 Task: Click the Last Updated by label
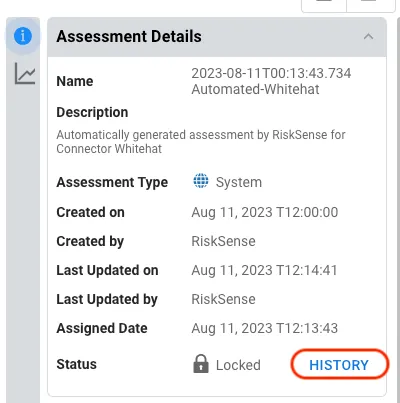point(107,300)
